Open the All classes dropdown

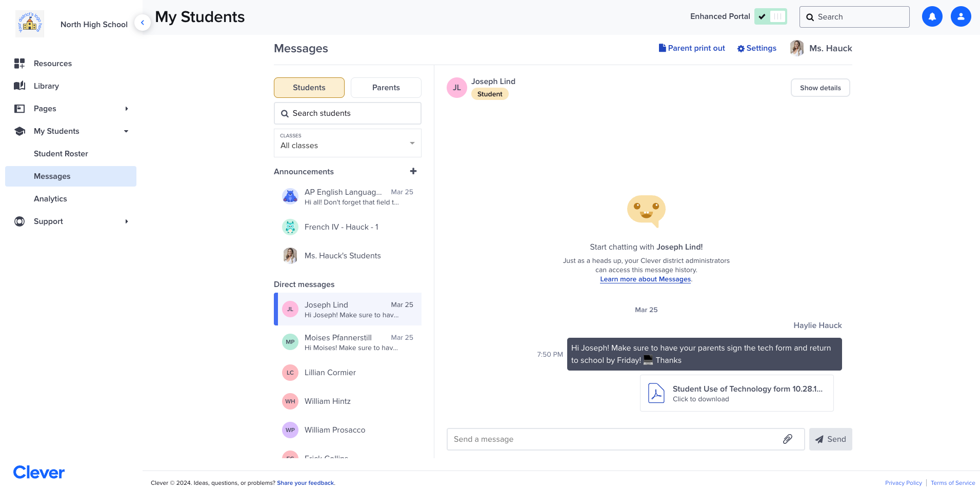click(x=347, y=142)
